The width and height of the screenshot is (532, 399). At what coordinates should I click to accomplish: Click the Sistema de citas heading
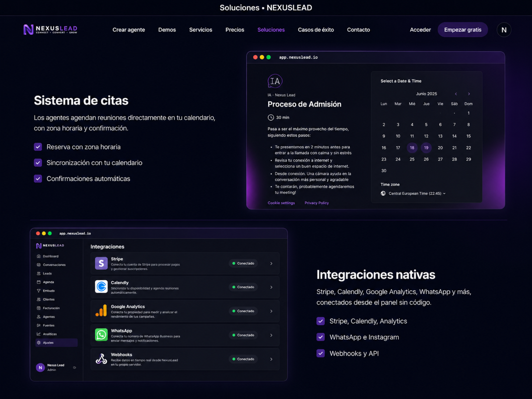(x=81, y=100)
